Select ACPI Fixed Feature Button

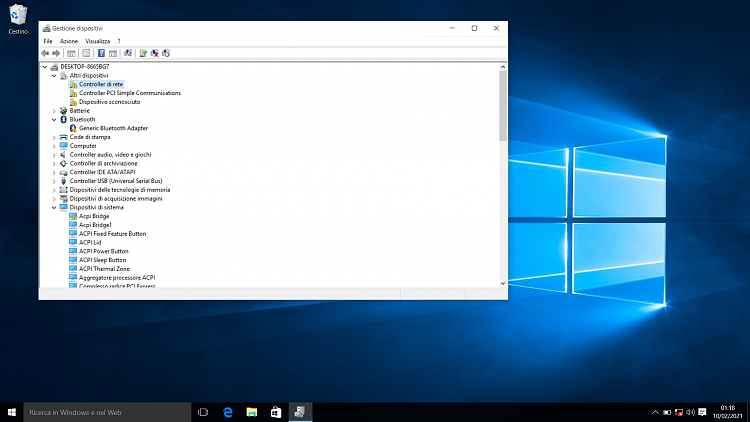click(x=112, y=234)
